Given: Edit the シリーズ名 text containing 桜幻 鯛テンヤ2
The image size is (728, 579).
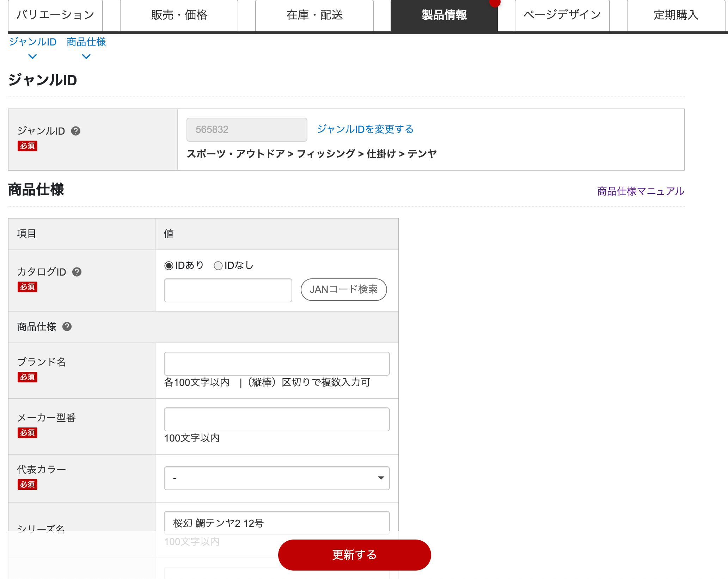Looking at the screenshot, I should 276,524.
